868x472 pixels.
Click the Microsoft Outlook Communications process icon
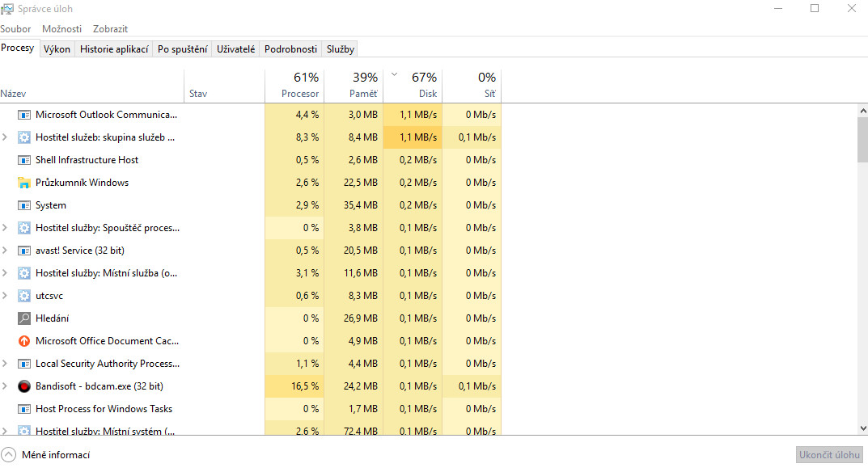(x=23, y=115)
